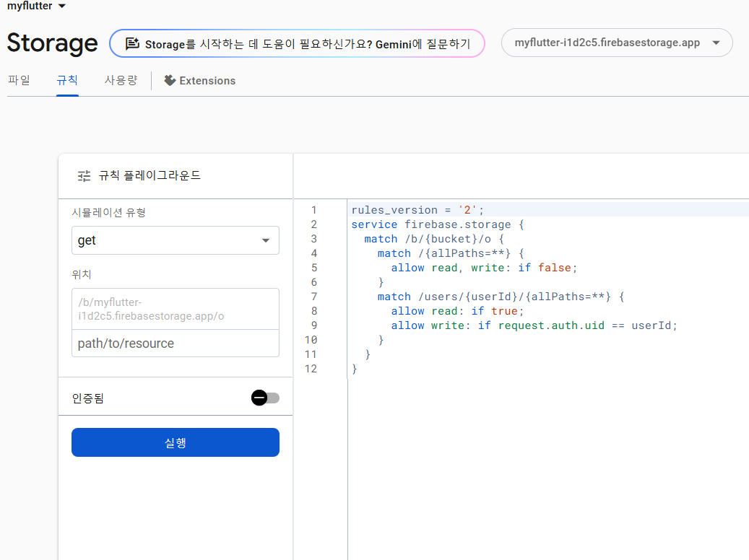This screenshot has height=560, width=749.
Task: Click the 실행 button
Action: pyautogui.click(x=176, y=442)
